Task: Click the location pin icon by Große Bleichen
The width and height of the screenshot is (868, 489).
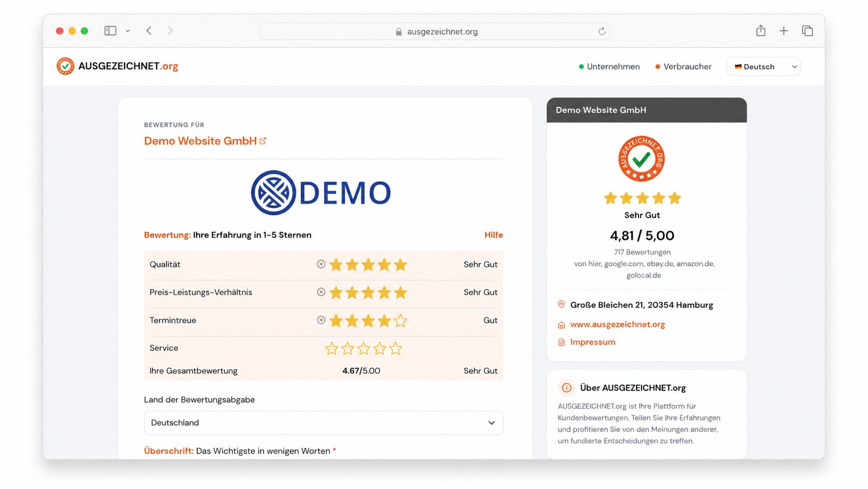Action: point(561,305)
